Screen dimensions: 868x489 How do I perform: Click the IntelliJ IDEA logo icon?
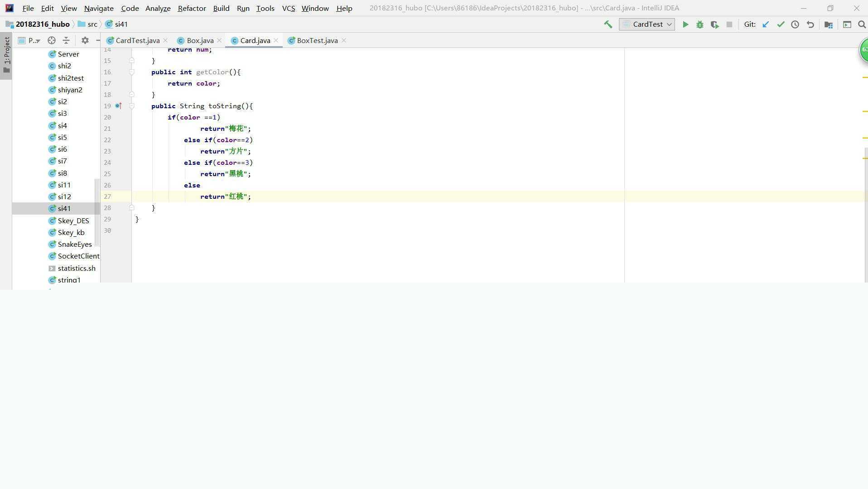pyautogui.click(x=10, y=8)
